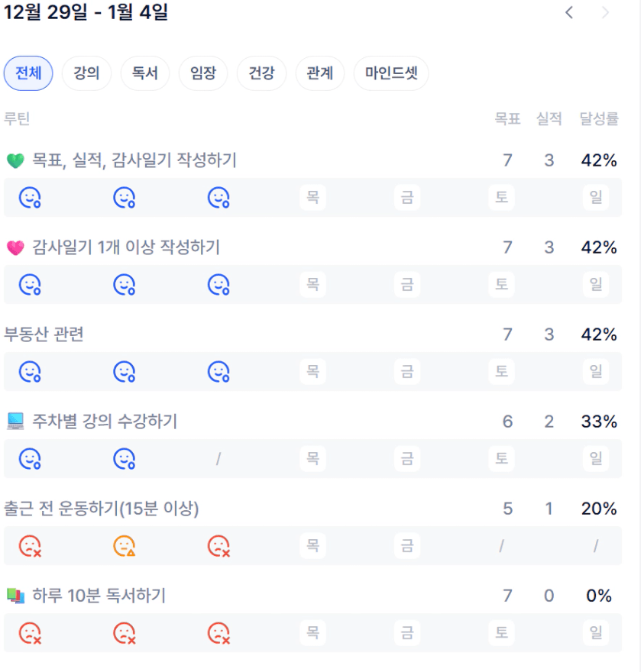The image size is (641, 672).
Task: Switch to the 강의 tab
Action: [x=86, y=73]
